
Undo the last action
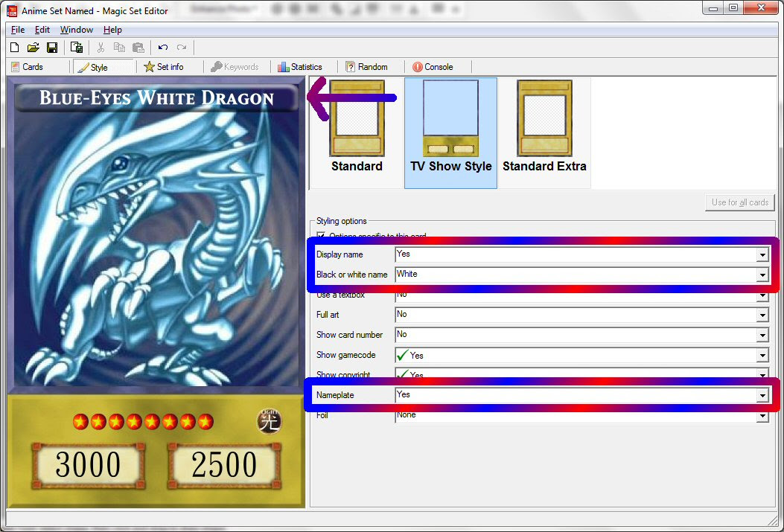click(x=163, y=48)
